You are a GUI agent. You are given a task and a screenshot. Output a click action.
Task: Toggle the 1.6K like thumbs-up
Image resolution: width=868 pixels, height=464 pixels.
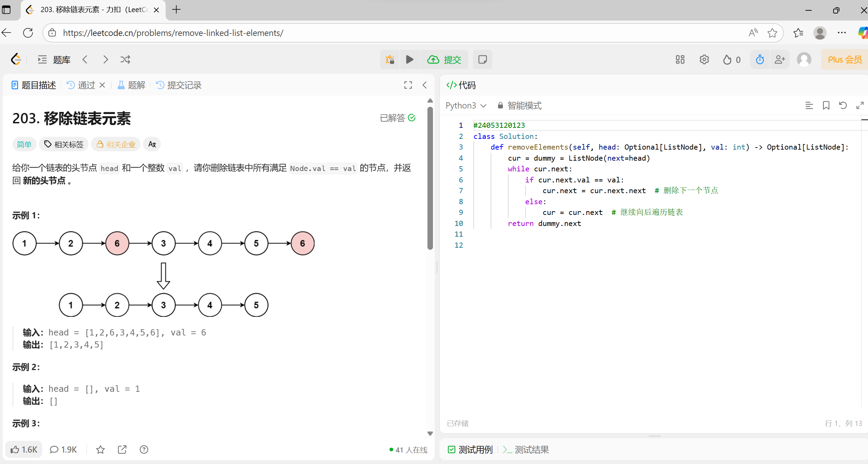pos(23,449)
